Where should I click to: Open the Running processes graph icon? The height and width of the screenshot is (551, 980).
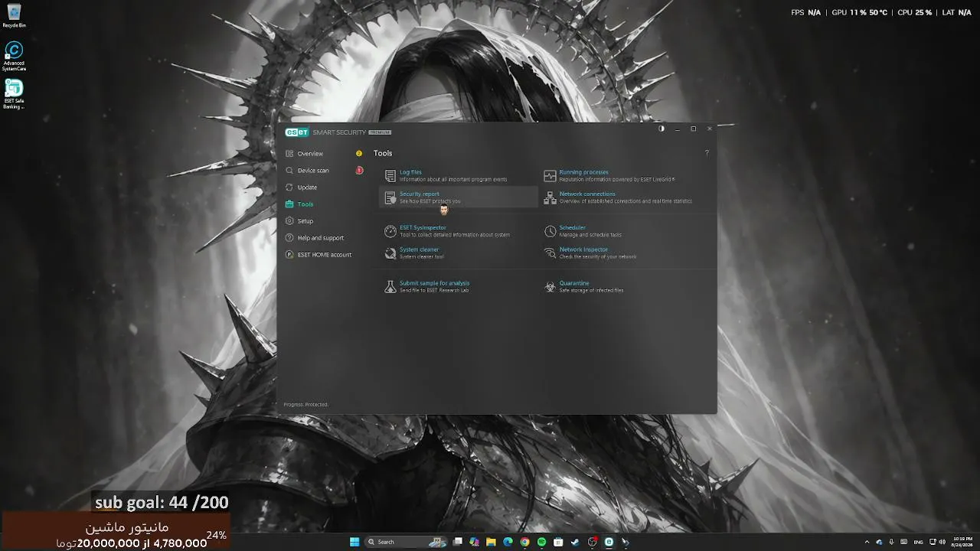(x=550, y=176)
